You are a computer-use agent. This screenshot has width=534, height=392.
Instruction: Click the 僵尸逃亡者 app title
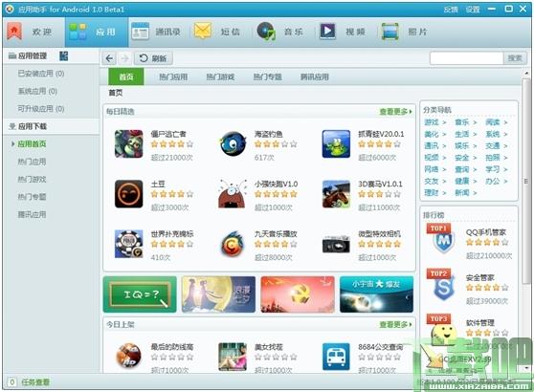coord(168,134)
